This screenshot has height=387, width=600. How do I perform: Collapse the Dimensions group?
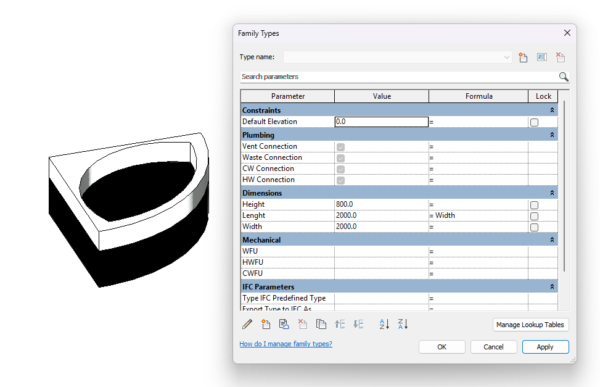552,193
